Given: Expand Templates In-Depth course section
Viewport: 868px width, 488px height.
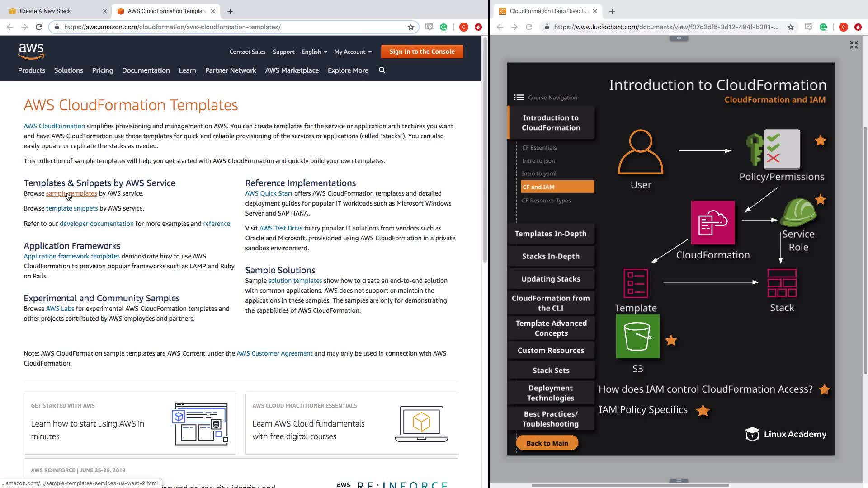Looking at the screenshot, I should 550,234.
